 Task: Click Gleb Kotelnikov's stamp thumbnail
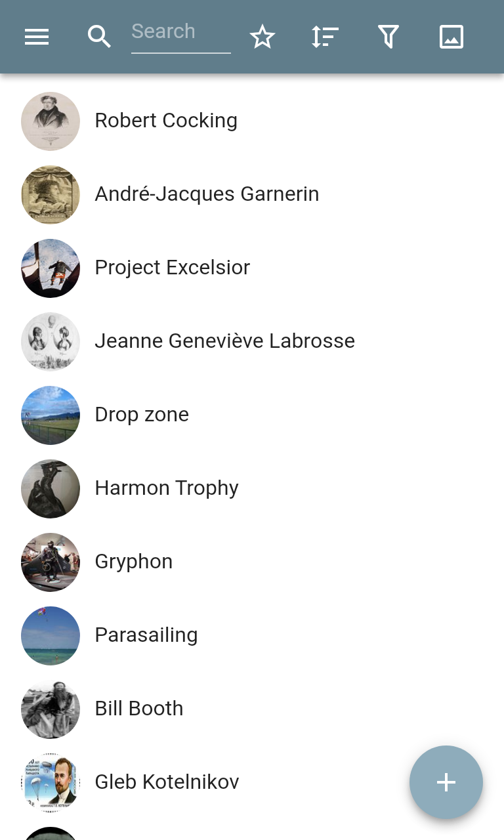51,782
